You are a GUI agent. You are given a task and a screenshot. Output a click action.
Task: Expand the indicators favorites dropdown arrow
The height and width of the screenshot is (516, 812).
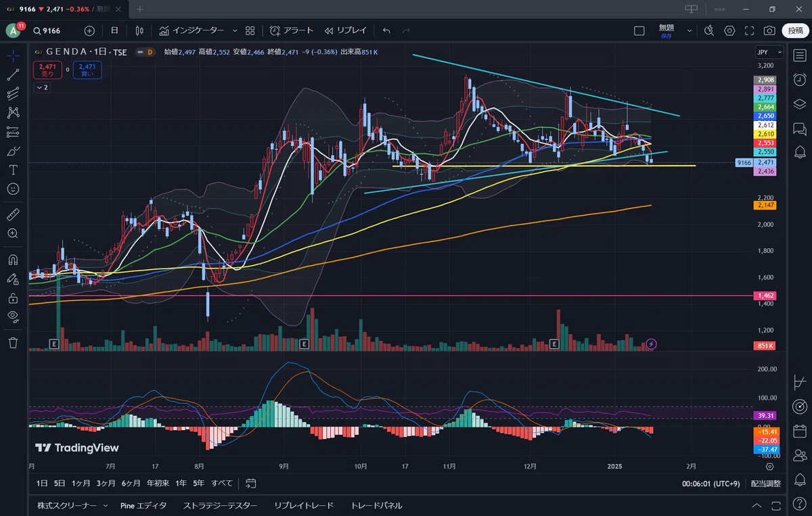click(235, 30)
